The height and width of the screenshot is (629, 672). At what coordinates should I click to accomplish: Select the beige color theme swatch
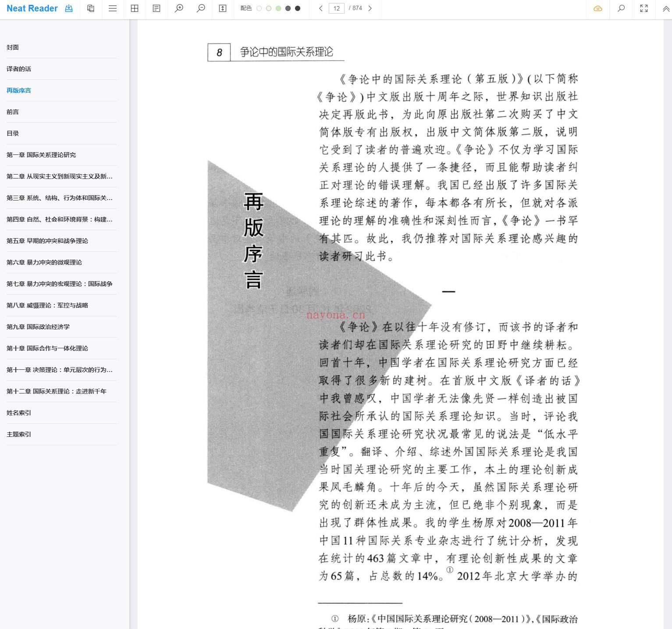point(269,8)
